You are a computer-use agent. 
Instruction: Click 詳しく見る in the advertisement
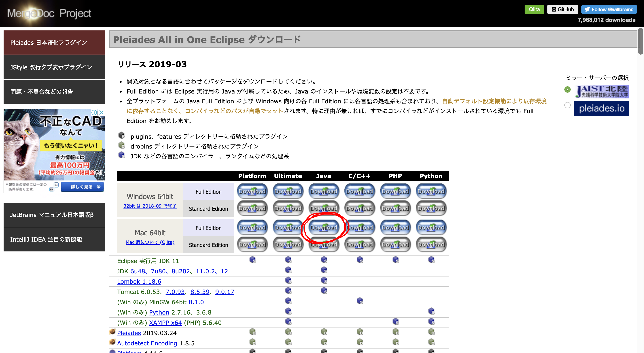pyautogui.click(x=82, y=187)
